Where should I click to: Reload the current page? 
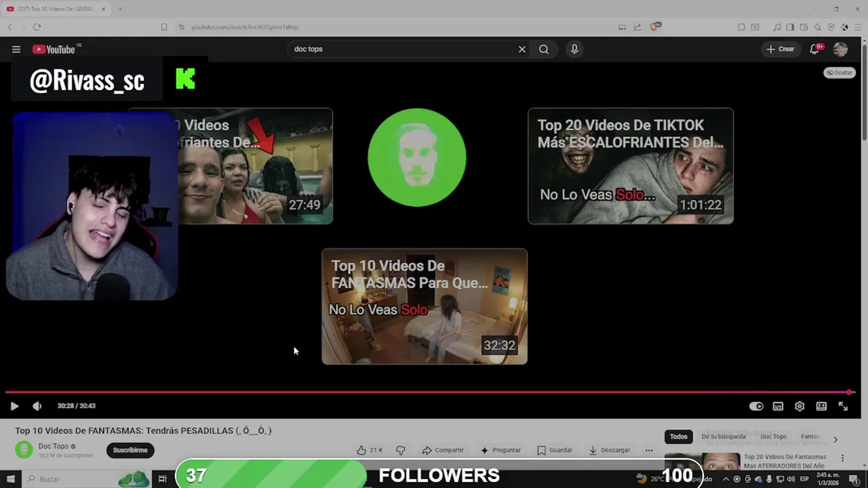[x=37, y=27]
